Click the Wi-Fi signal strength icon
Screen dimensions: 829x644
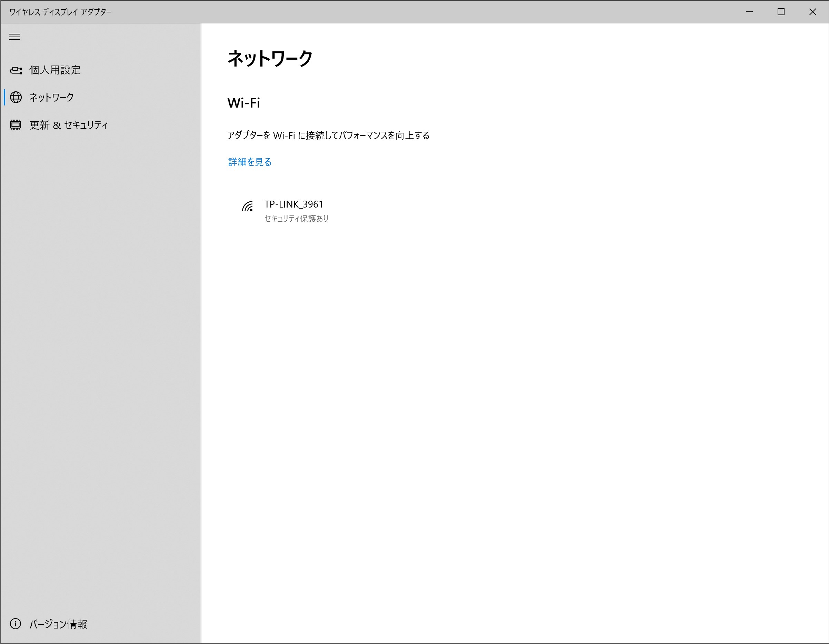(248, 207)
